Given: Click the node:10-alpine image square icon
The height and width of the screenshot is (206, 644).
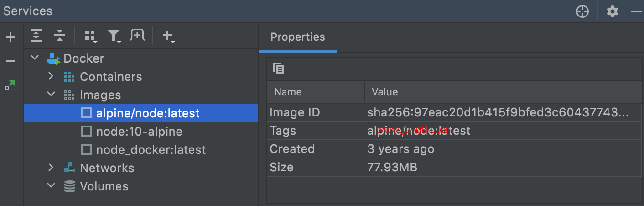Looking at the screenshot, I should coord(86,132).
